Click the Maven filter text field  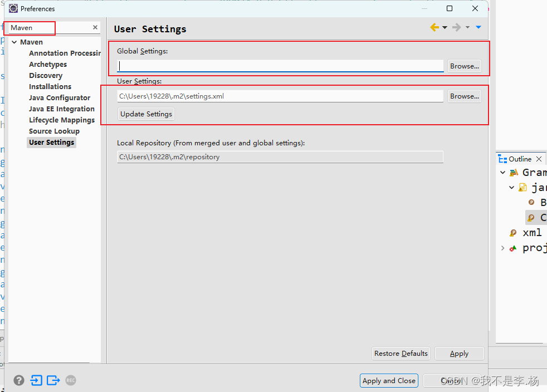(49, 27)
